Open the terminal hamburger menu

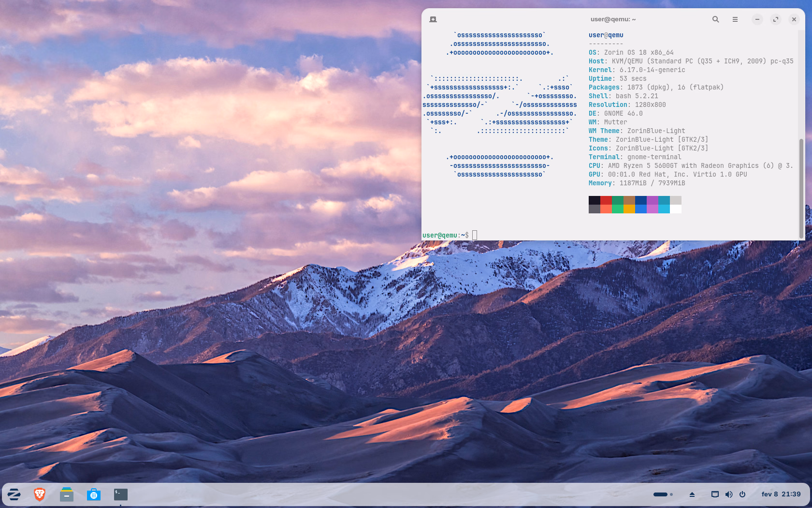(x=735, y=19)
